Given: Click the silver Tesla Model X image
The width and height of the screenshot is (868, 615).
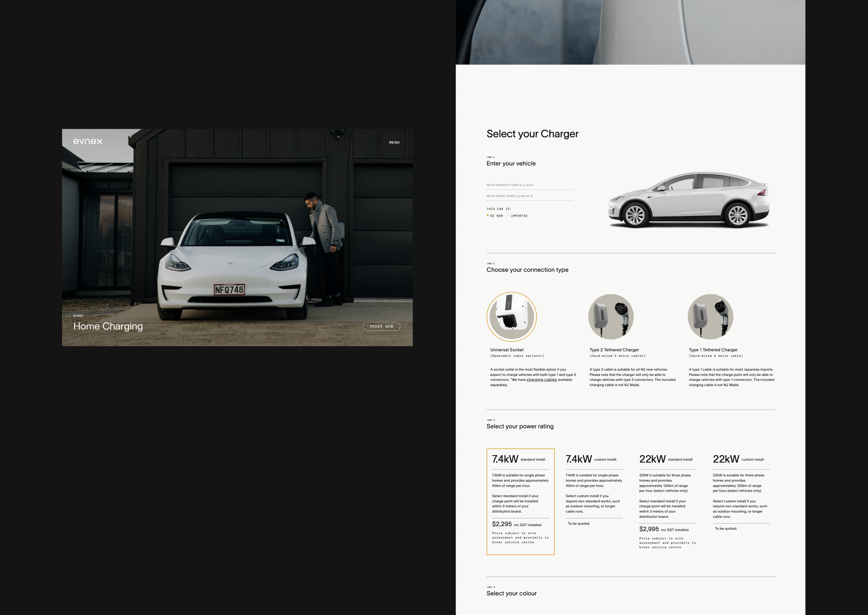Looking at the screenshot, I should 688,200.
